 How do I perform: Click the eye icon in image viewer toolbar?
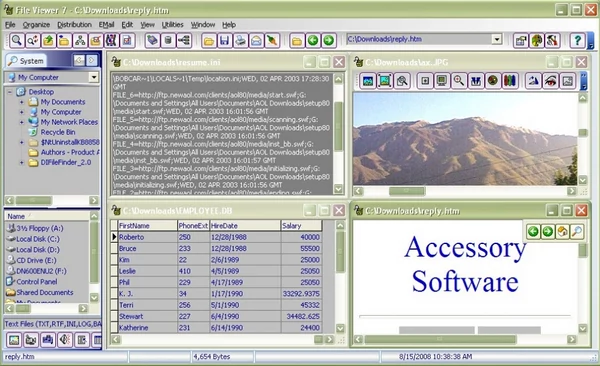point(550,80)
